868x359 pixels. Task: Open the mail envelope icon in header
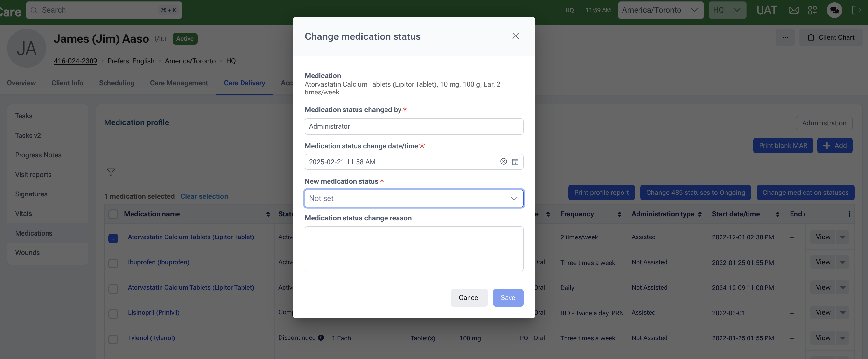coord(793,10)
